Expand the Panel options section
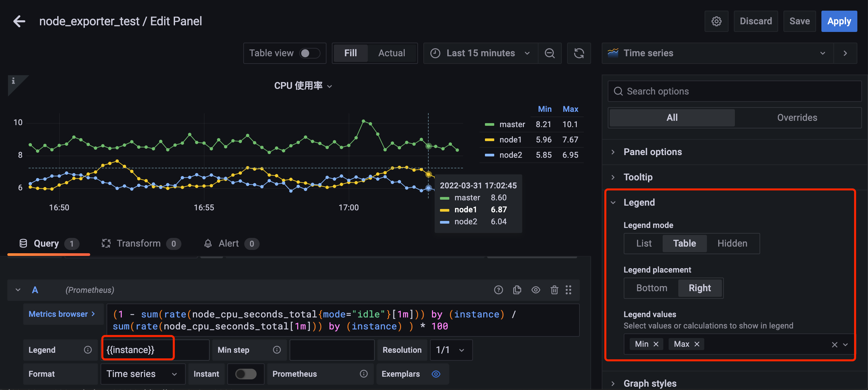This screenshot has width=868, height=390. (652, 152)
